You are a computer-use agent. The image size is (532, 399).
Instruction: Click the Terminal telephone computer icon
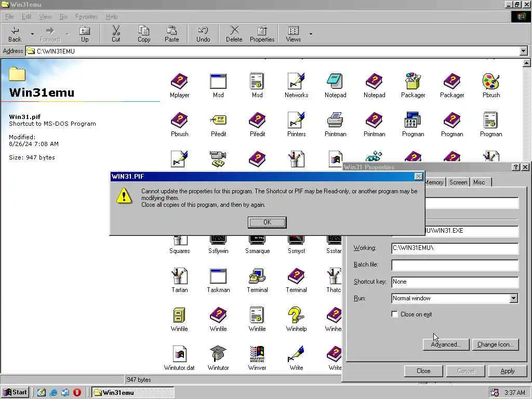tap(257, 276)
